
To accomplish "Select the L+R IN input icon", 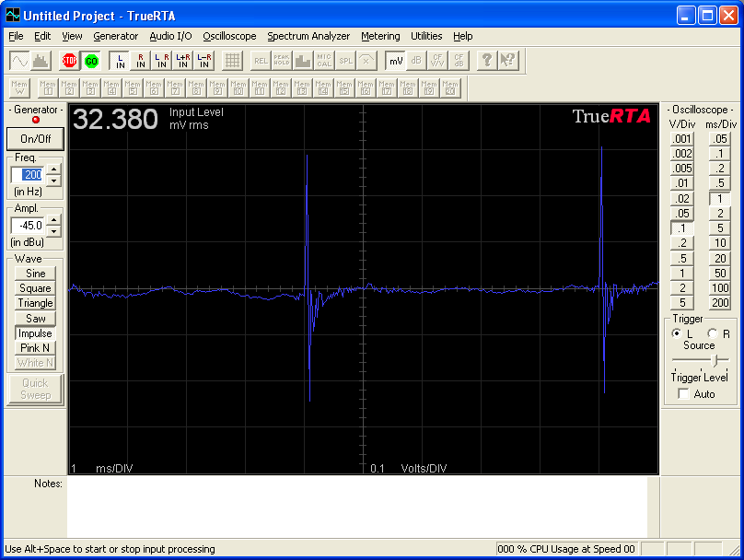I will 182,61.
